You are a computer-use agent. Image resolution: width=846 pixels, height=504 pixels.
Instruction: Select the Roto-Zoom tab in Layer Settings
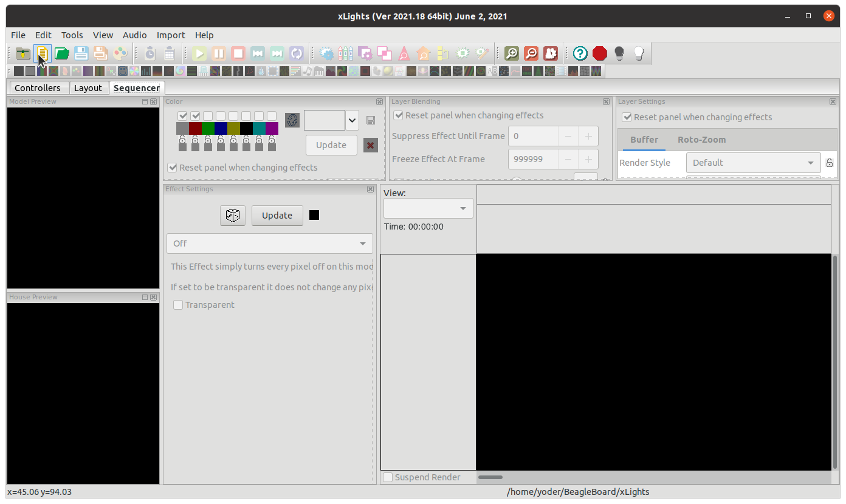pos(701,140)
